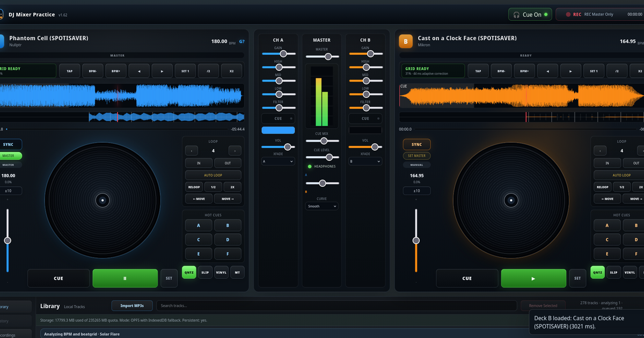Nudge Deck B grid right with forward arrow
The image size is (644, 338).
[570, 71]
